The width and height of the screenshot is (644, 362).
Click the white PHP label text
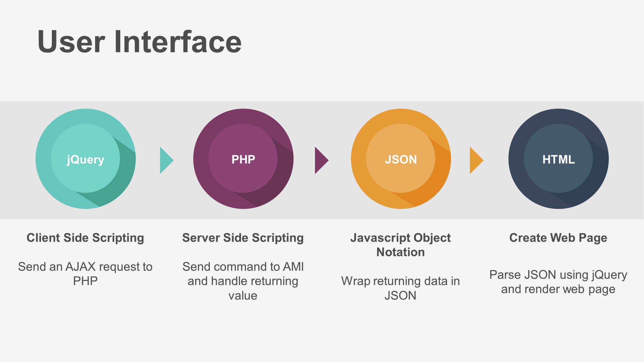243,159
